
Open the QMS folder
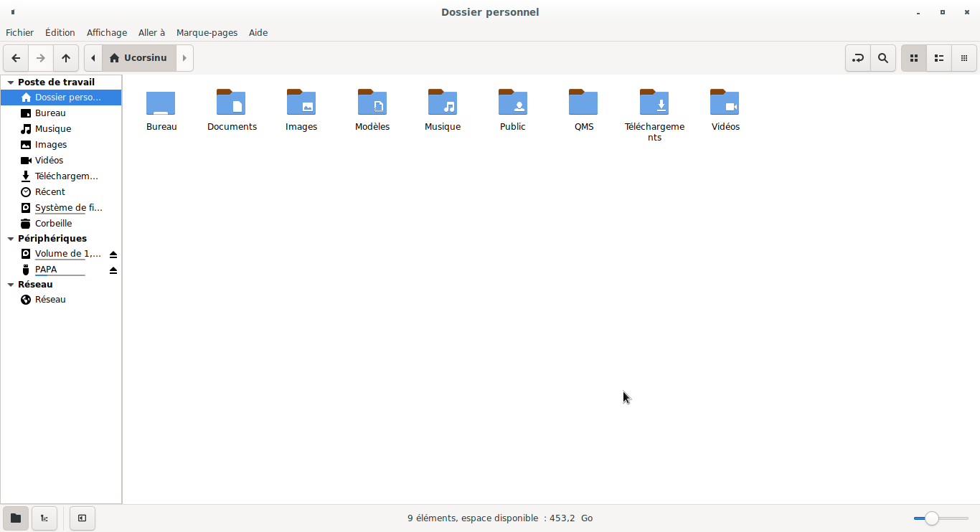(583, 104)
